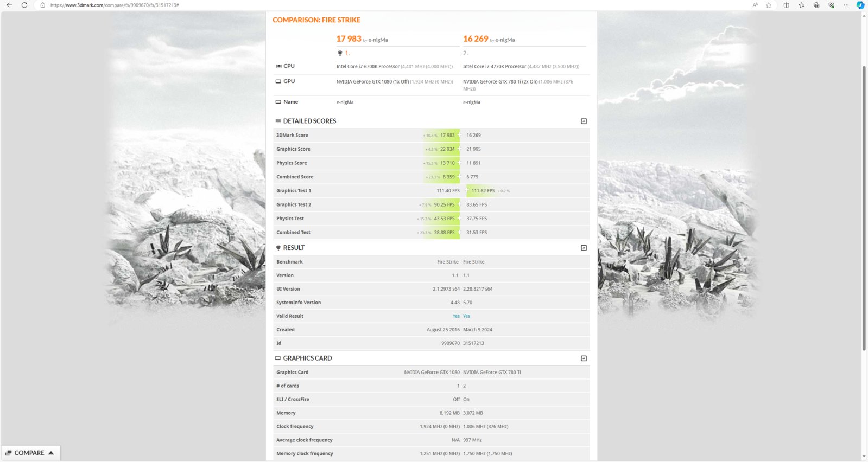Collapse the Result section
The width and height of the screenshot is (868, 462).
tap(584, 248)
